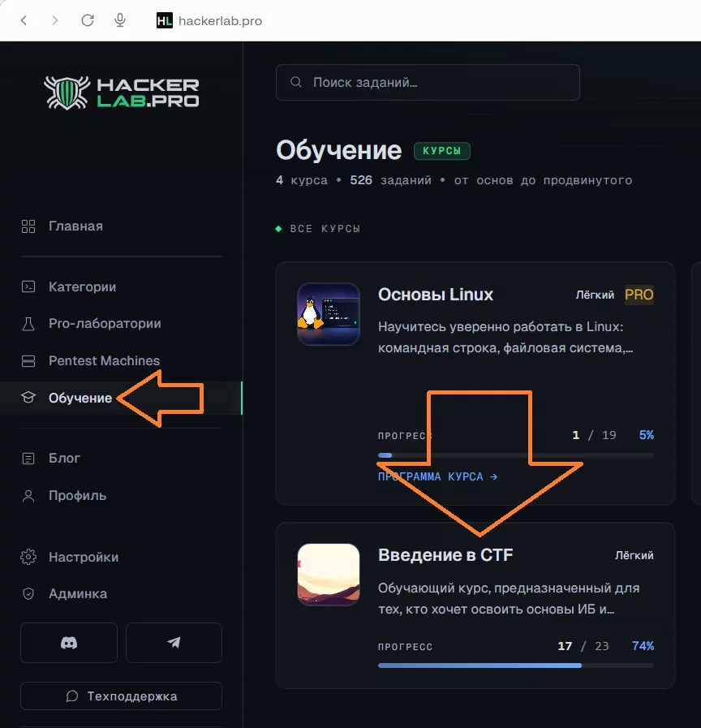Open the Введение в CTF course title
The image size is (701, 728).
tap(445, 555)
